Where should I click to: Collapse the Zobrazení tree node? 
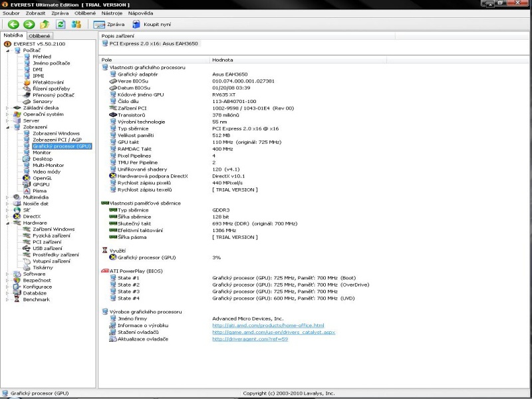7,127
